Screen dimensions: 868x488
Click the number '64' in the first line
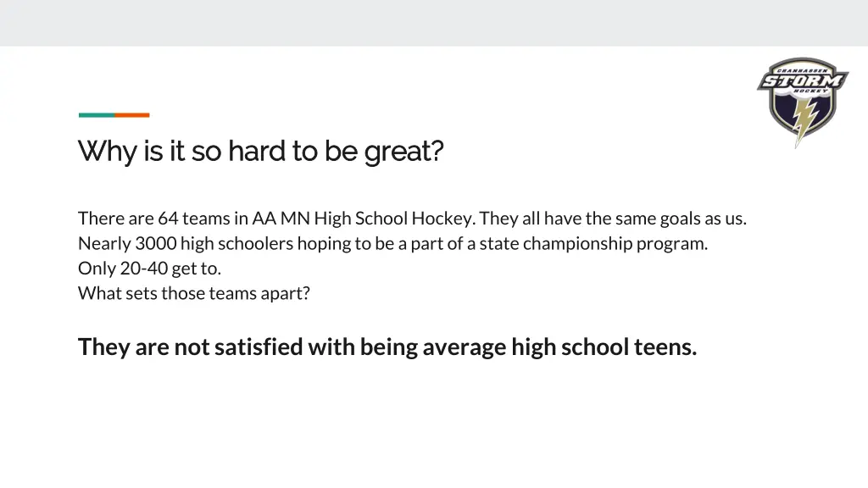168,219
